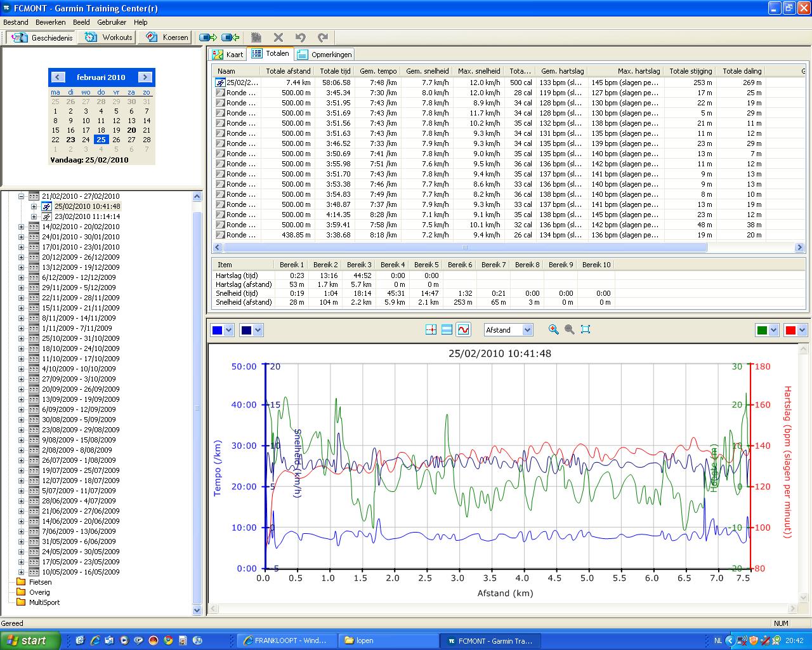This screenshot has width=812, height=650.
Task: Zoom out on the chart
Action: (570, 329)
